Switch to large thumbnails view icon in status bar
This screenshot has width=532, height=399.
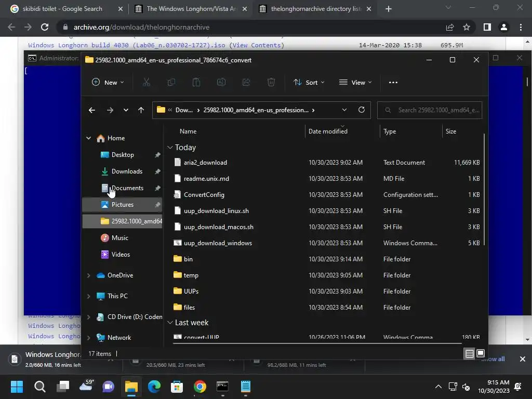pyautogui.click(x=481, y=353)
